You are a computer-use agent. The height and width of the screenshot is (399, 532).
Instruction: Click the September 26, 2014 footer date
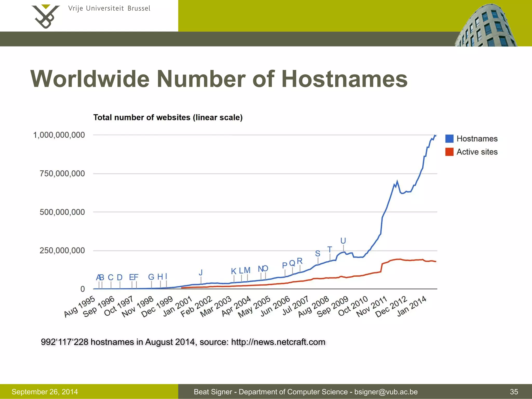point(45,392)
